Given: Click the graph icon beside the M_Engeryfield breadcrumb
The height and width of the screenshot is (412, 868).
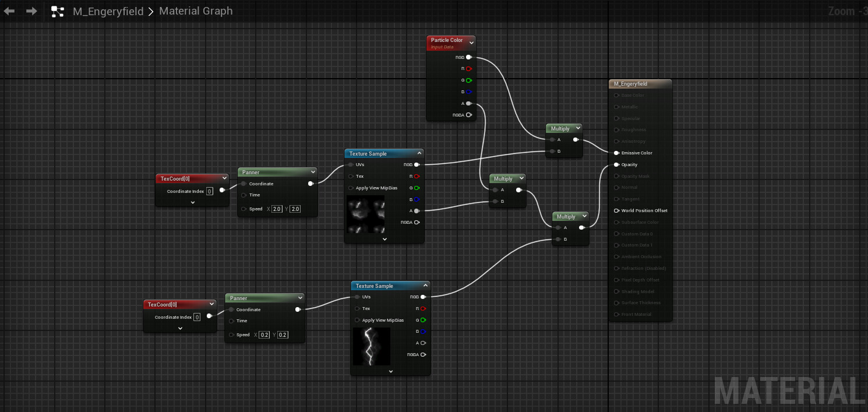Looking at the screenshot, I should (57, 11).
